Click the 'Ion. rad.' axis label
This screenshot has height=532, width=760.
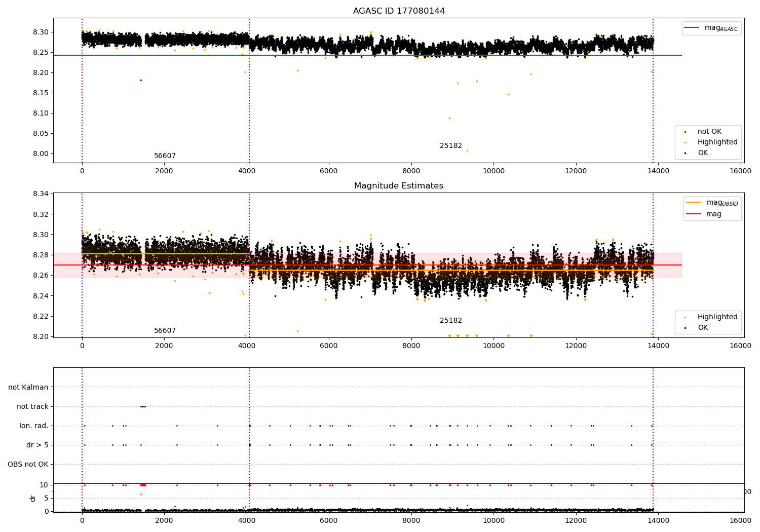pyautogui.click(x=34, y=426)
